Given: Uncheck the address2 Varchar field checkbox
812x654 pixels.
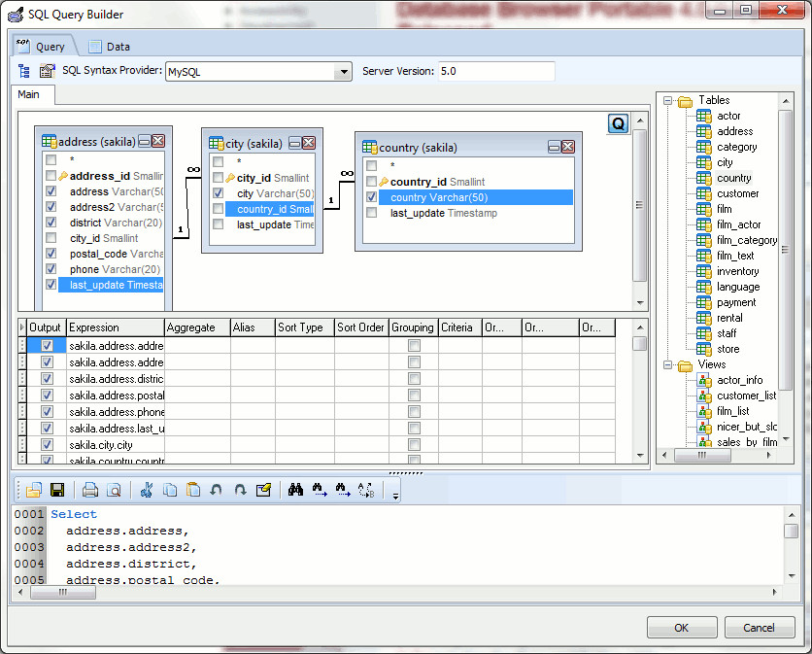Looking at the screenshot, I should [51, 206].
